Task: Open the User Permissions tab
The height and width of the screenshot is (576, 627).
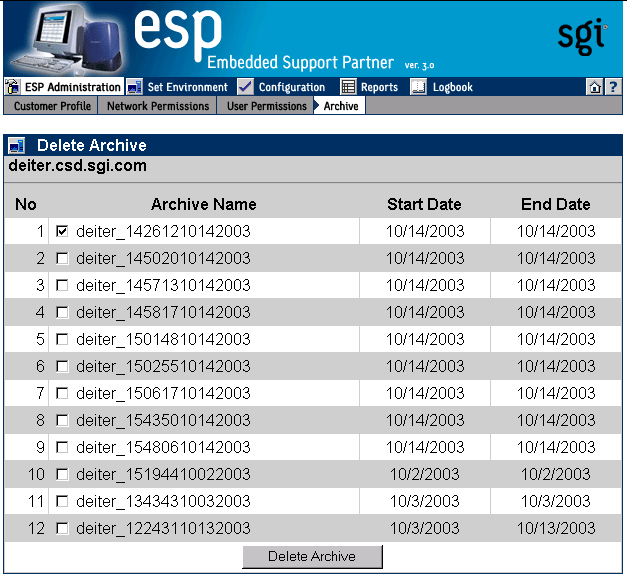Action: (x=266, y=106)
